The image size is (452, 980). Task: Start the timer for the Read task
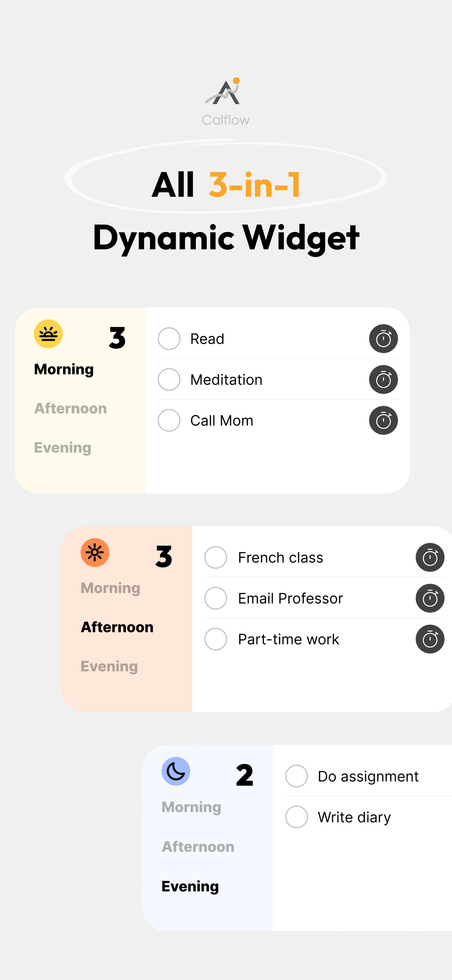click(383, 339)
